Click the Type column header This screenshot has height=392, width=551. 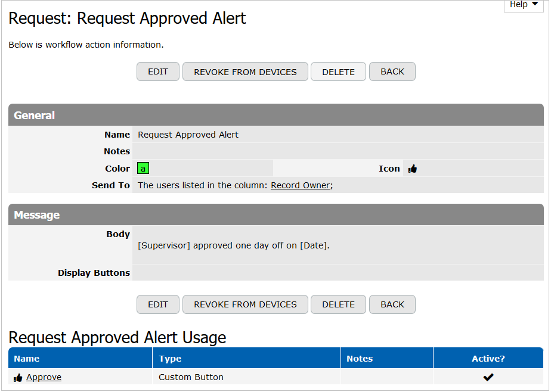coord(170,359)
